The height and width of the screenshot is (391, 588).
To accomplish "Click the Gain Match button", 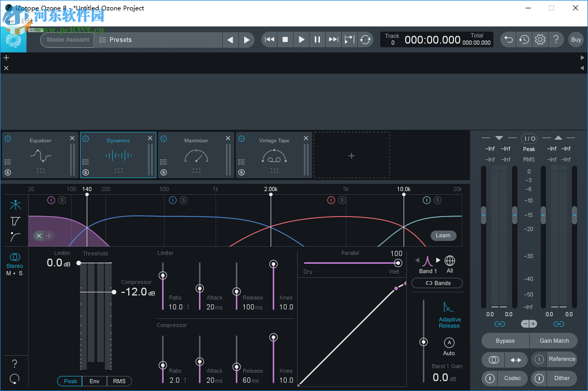I will click(x=553, y=340).
